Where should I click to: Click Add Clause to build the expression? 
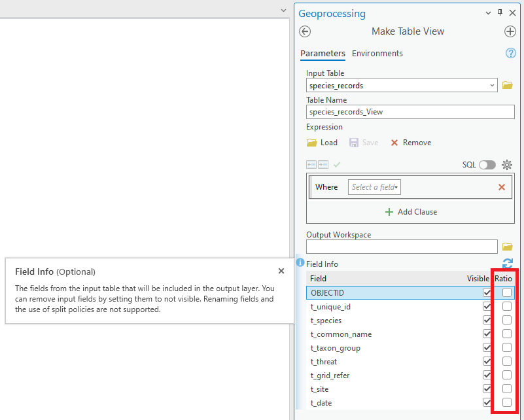pyautogui.click(x=410, y=211)
